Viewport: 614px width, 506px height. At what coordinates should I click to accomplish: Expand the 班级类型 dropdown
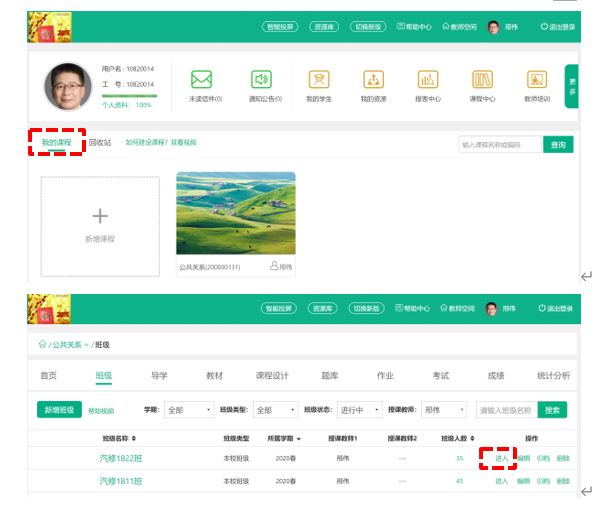coord(275,410)
